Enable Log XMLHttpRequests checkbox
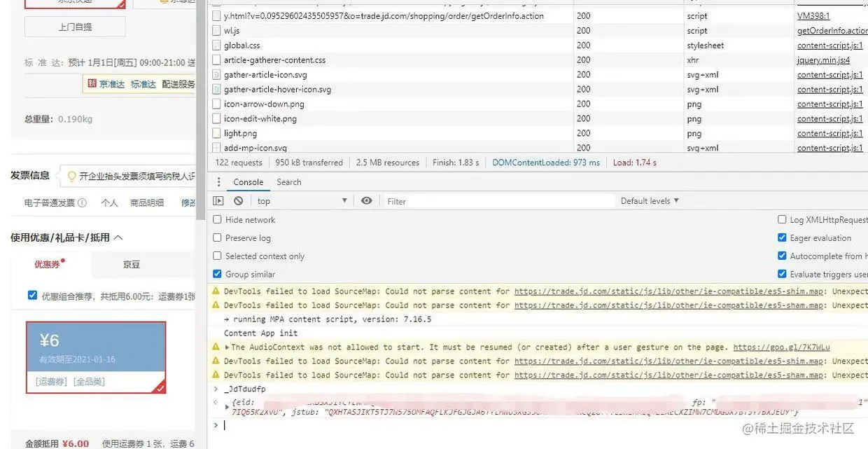This screenshot has width=868, height=449. pyautogui.click(x=783, y=220)
